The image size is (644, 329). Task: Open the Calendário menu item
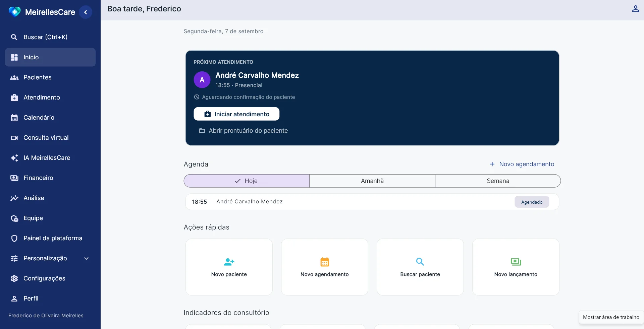tap(50, 118)
